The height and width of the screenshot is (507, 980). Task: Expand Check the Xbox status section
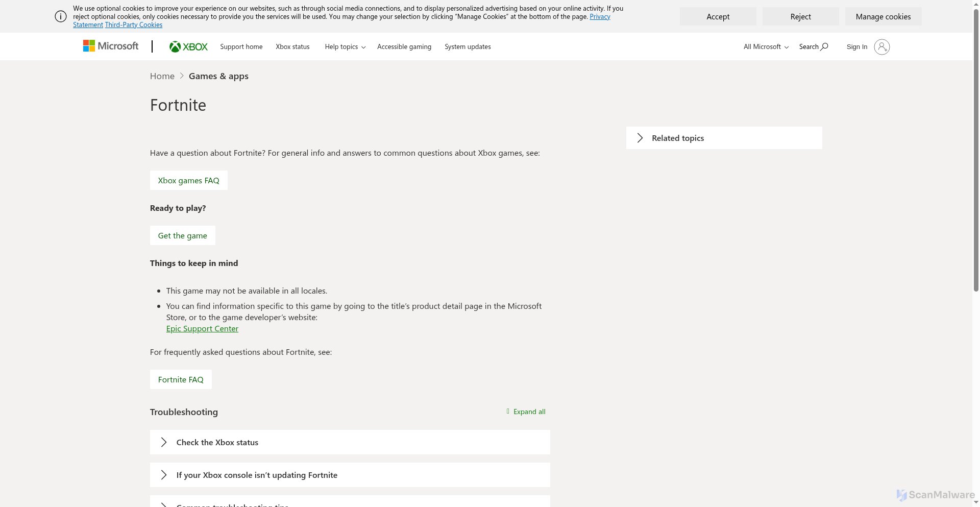(350, 442)
